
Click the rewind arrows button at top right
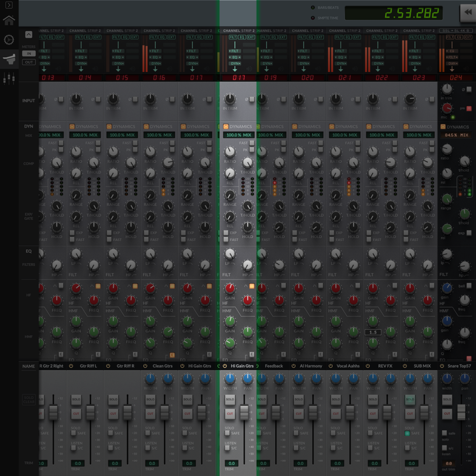pyautogui.click(x=468, y=12)
